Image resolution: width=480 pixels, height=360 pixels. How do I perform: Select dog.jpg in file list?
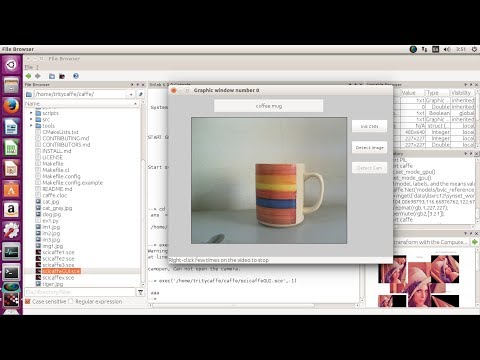52,214
